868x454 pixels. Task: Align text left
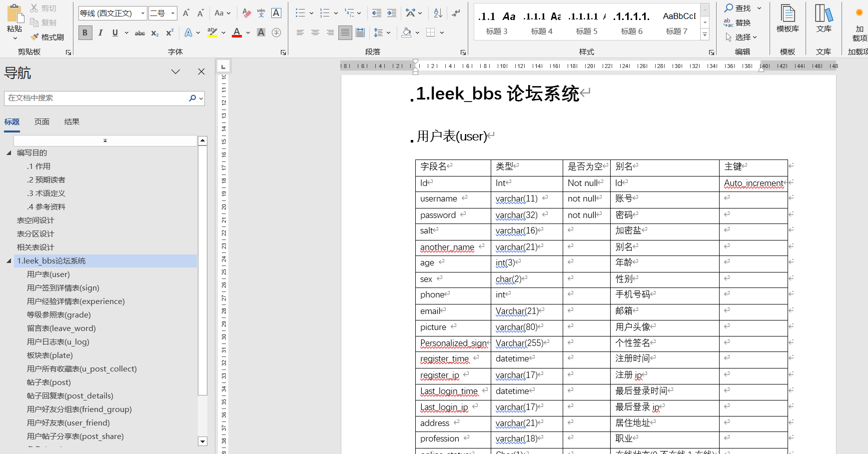point(300,33)
